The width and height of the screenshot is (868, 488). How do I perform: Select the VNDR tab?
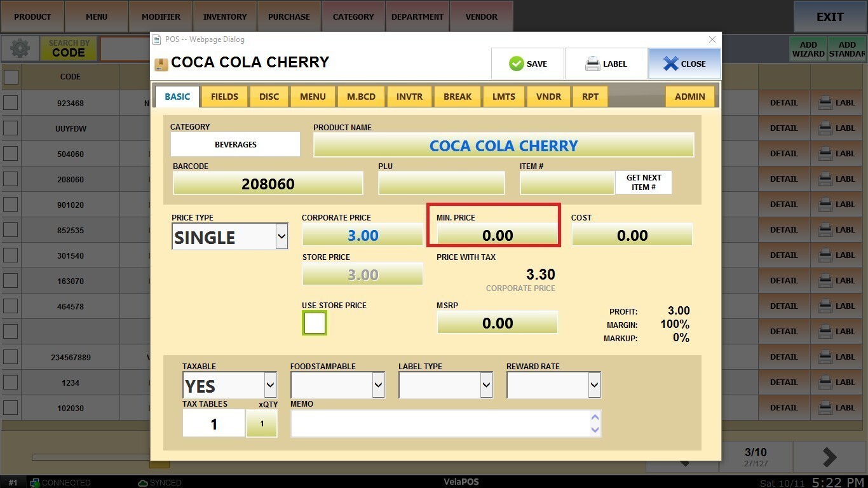tap(548, 97)
